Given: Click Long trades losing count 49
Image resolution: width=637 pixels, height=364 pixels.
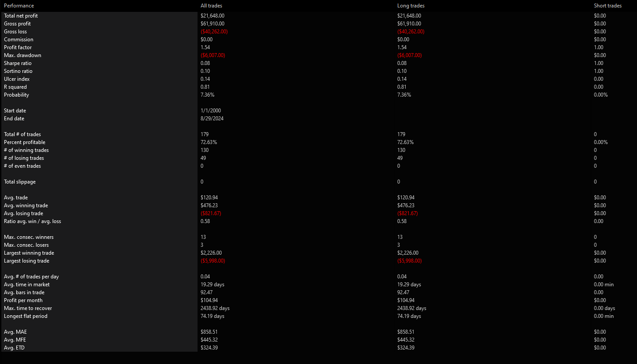Looking at the screenshot, I should (400, 158).
